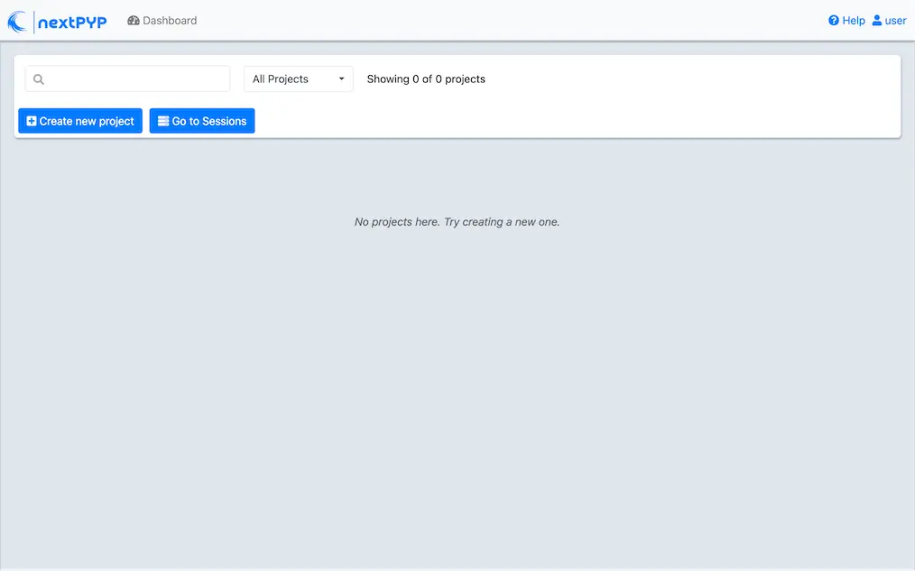Open the All Projects filter dropdown

click(298, 79)
